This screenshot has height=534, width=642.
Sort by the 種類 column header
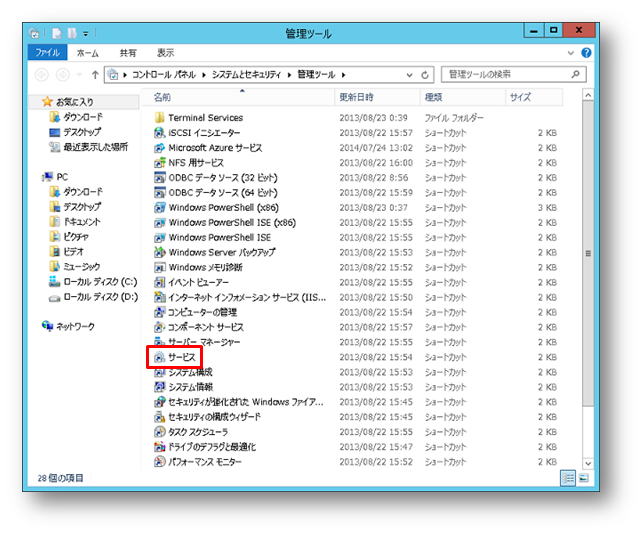(463, 97)
